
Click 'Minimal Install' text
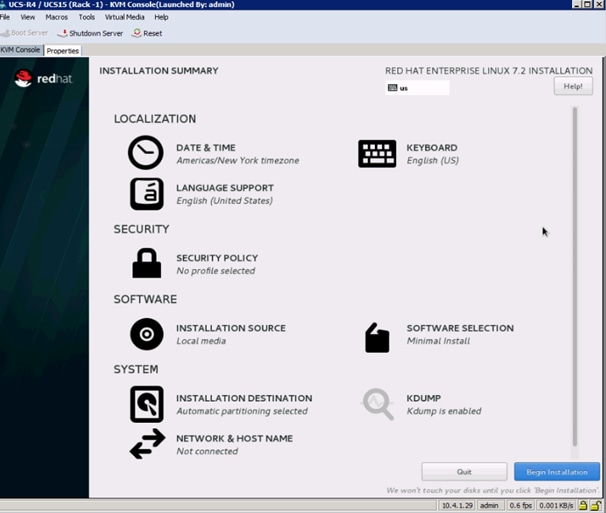438,341
